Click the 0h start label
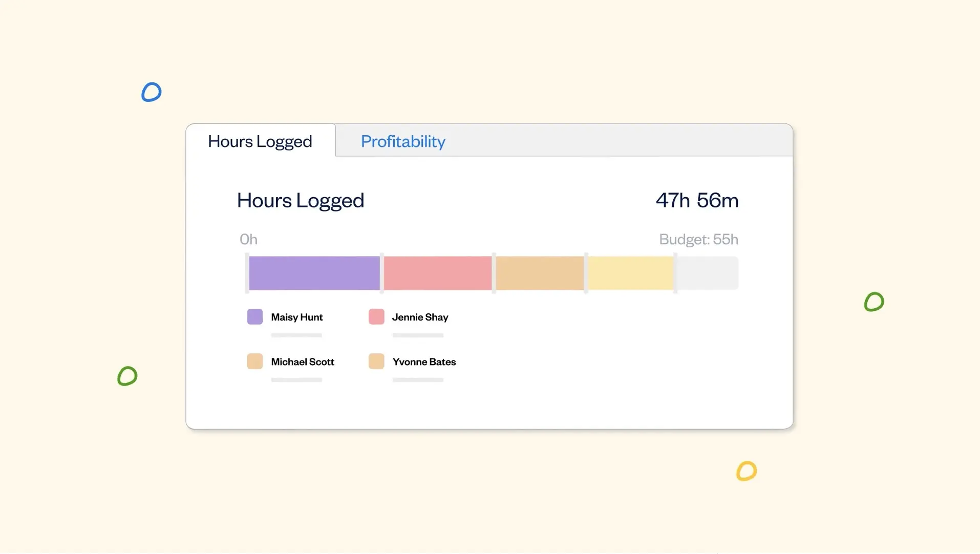This screenshot has height=554, width=980. [x=248, y=239]
